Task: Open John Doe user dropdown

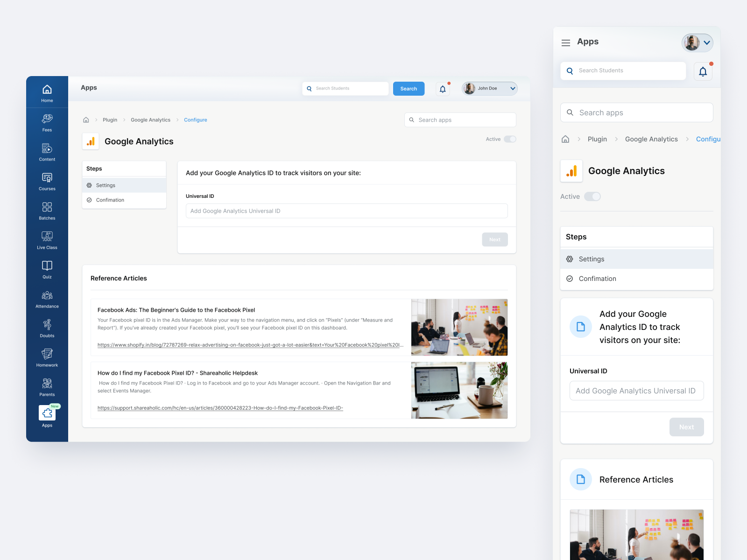Action: tap(490, 88)
